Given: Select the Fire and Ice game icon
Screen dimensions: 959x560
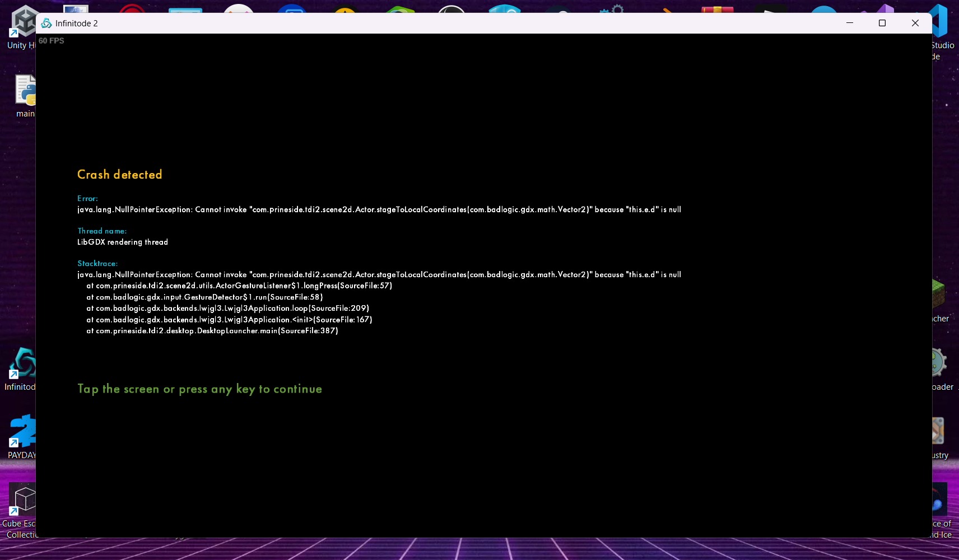Looking at the screenshot, I should [940, 501].
